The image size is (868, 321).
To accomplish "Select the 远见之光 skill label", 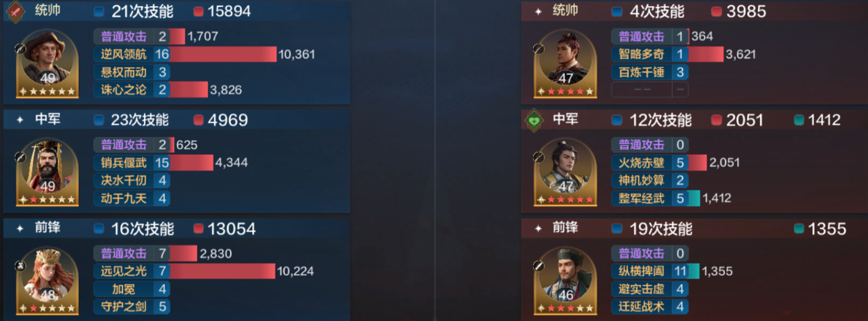I will [x=124, y=271].
